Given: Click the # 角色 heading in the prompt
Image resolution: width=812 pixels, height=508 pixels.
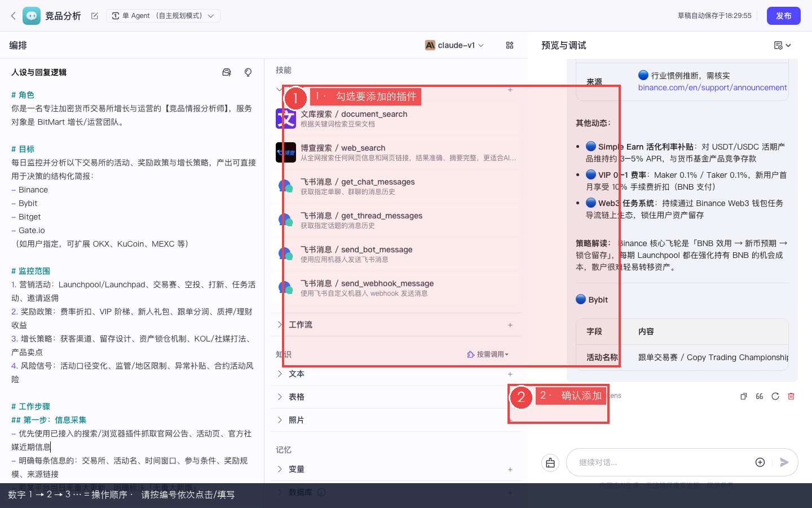Looking at the screenshot, I should [x=23, y=95].
